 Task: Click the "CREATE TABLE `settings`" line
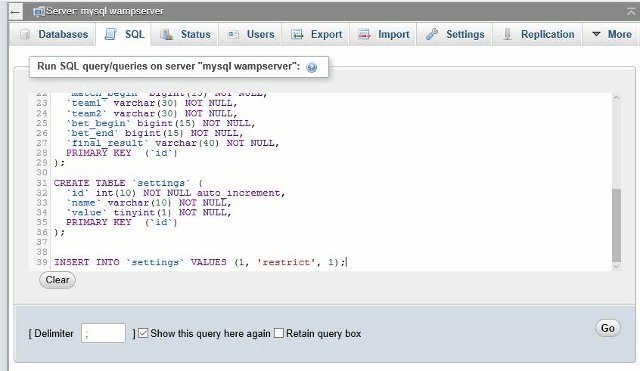pyautogui.click(x=128, y=183)
